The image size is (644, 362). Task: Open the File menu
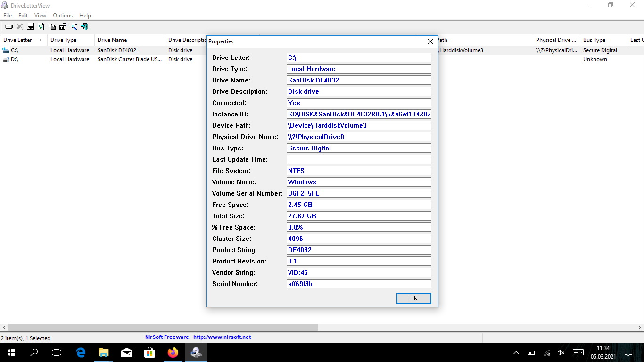(x=8, y=16)
